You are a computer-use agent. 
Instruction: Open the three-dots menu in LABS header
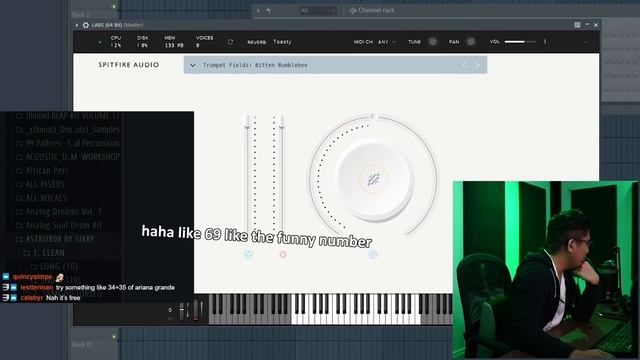pyautogui.click(x=584, y=42)
